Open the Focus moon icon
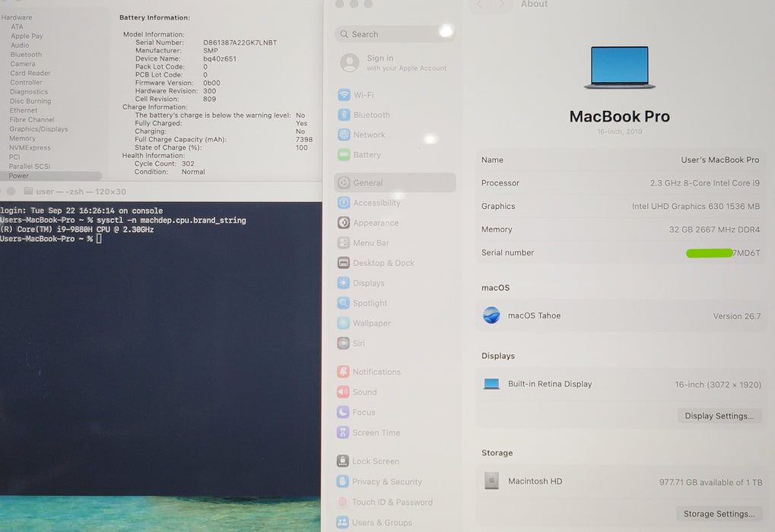Viewport: 775px width, 532px height. click(343, 412)
